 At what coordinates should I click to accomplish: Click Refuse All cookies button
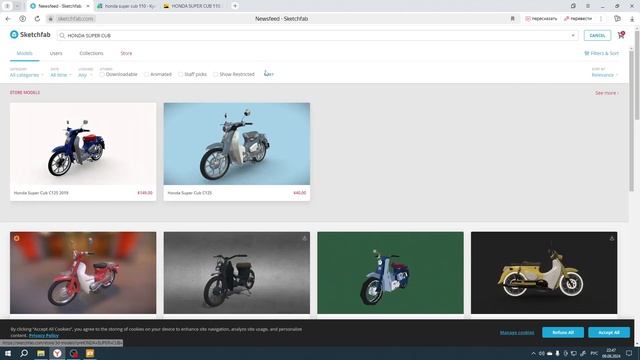click(x=563, y=332)
